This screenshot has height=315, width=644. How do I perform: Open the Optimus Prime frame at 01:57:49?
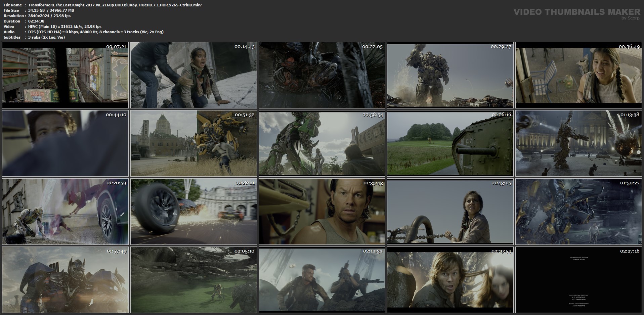(x=65, y=280)
